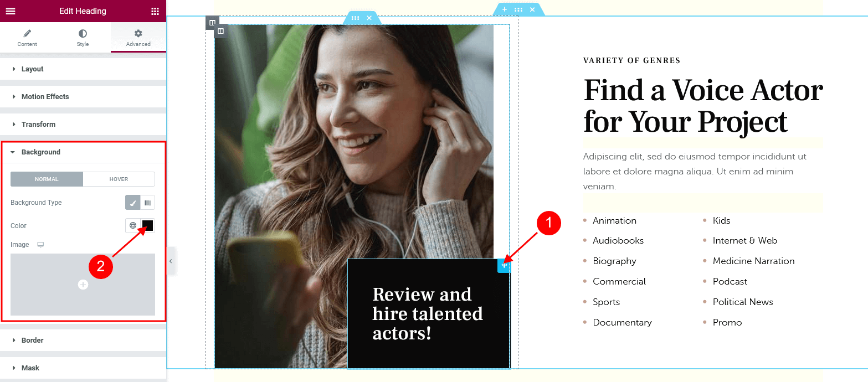
Task: Open the Content tab
Action: click(x=27, y=38)
